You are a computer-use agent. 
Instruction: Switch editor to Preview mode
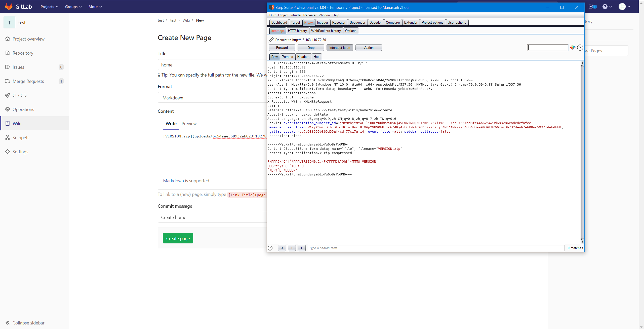point(189,124)
